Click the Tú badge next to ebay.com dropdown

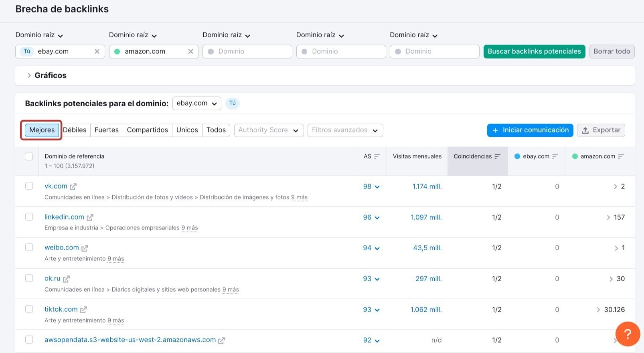[233, 103]
